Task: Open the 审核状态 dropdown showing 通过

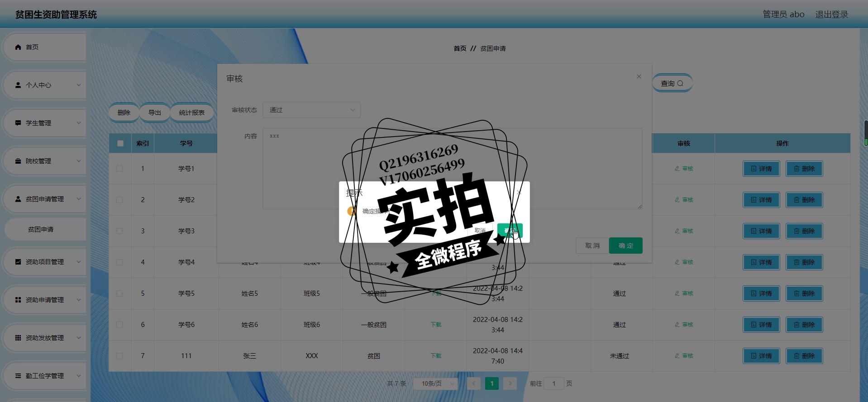Action: coord(311,110)
